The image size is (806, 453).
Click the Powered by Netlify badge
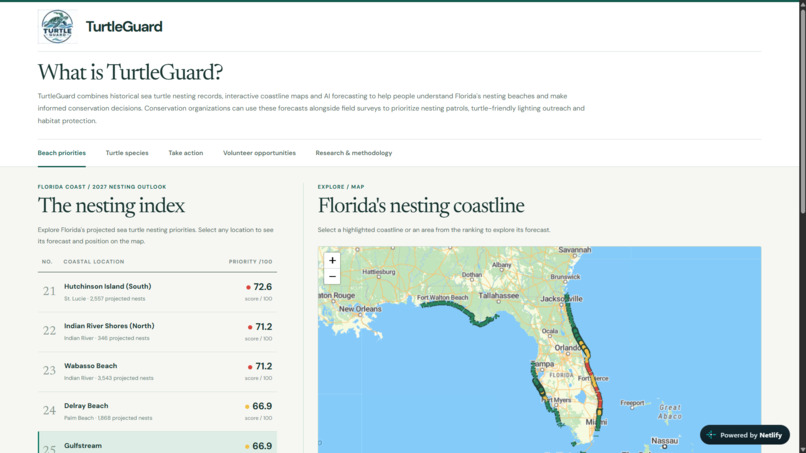[x=745, y=435]
